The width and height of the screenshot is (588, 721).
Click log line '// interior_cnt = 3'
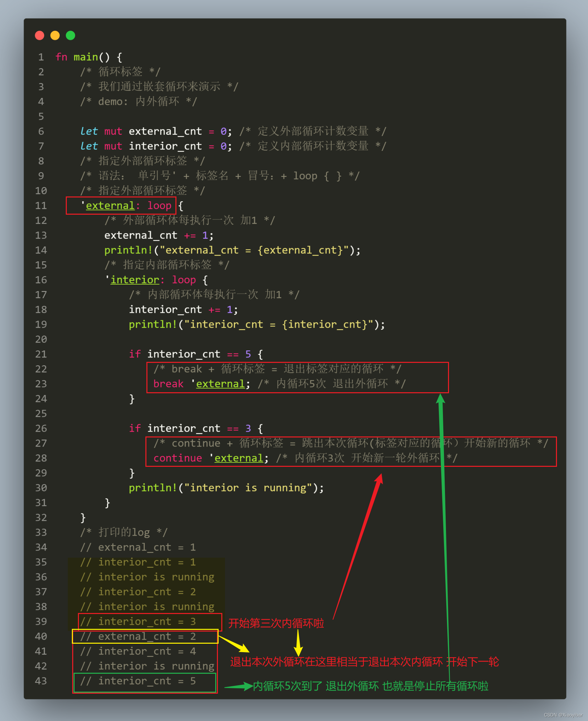coord(138,621)
